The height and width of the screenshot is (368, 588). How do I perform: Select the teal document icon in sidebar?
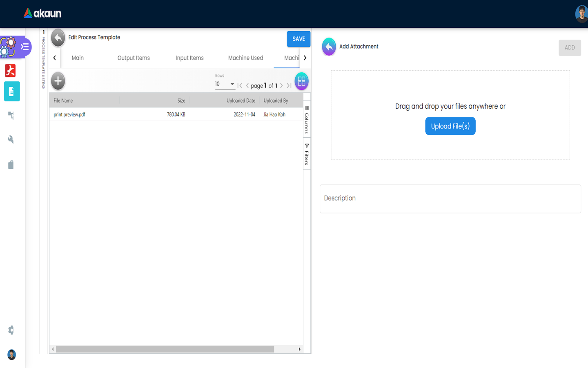click(x=12, y=92)
